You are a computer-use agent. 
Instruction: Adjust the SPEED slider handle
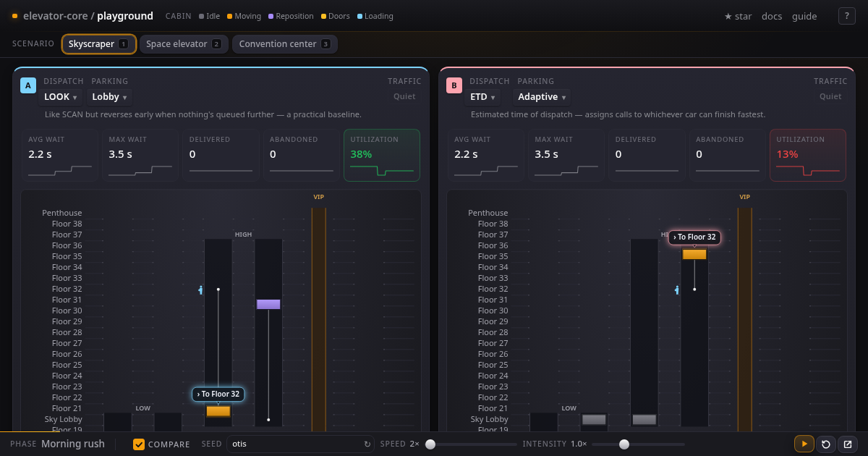(430, 444)
